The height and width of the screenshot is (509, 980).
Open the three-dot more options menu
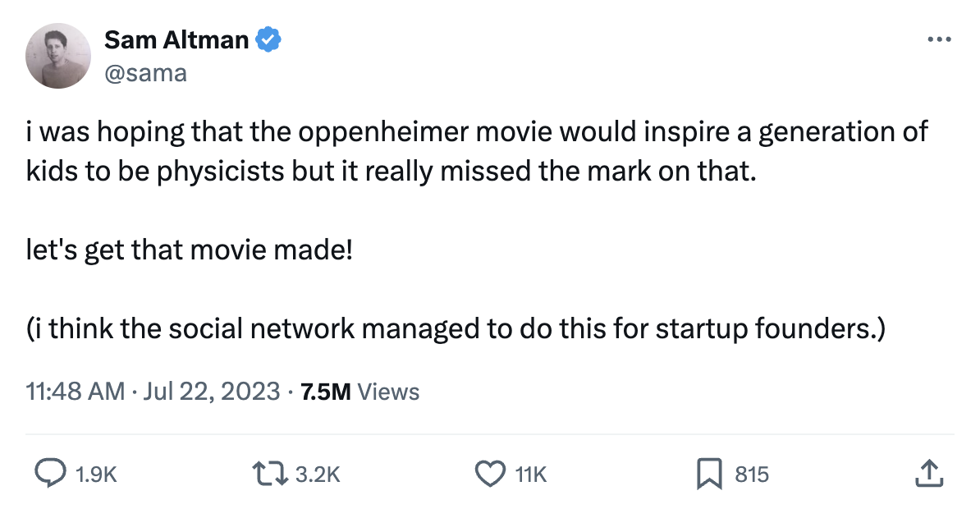point(938,39)
